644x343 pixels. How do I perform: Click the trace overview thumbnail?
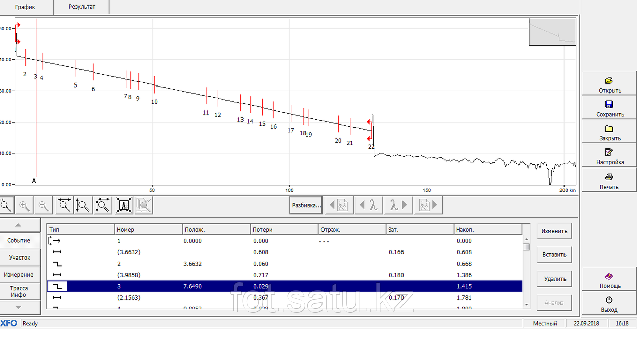(x=552, y=32)
